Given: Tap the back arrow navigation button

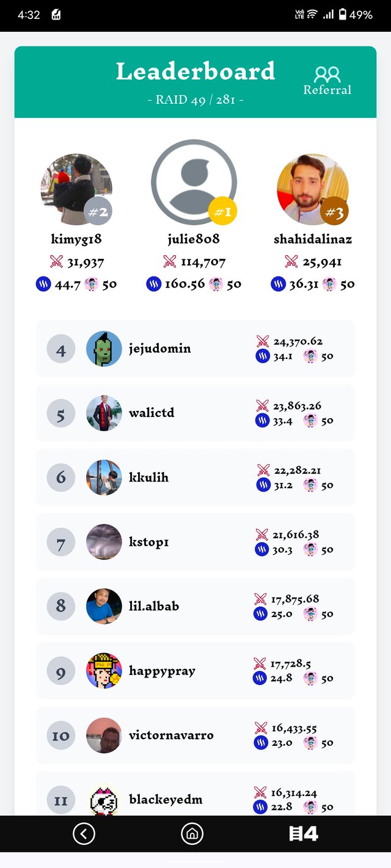Looking at the screenshot, I should (84, 833).
